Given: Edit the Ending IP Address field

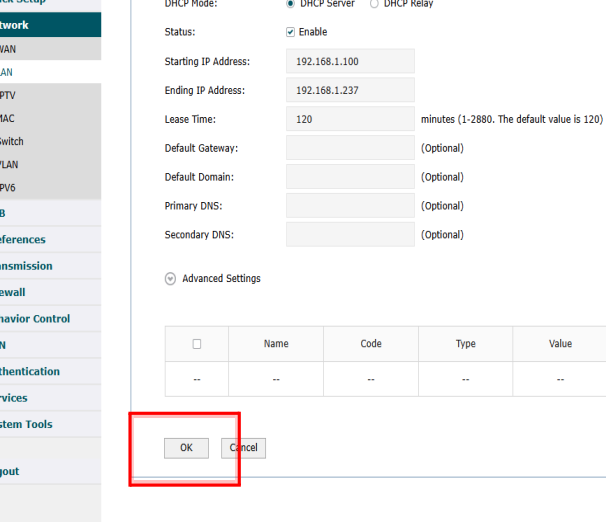Looking at the screenshot, I should (x=350, y=90).
